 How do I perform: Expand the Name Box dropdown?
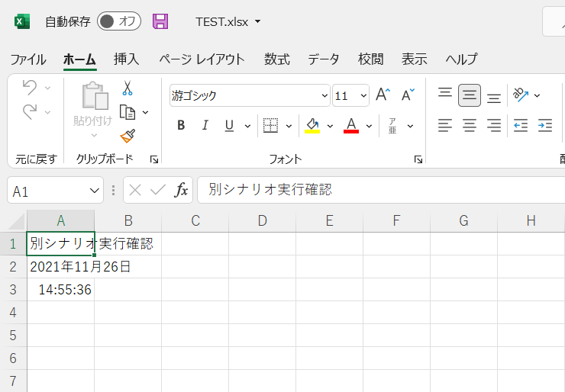click(x=95, y=191)
